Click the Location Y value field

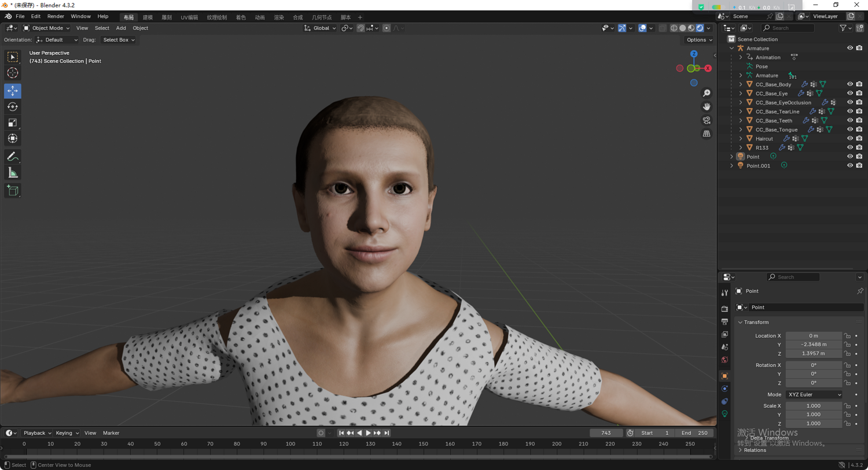tap(813, 345)
